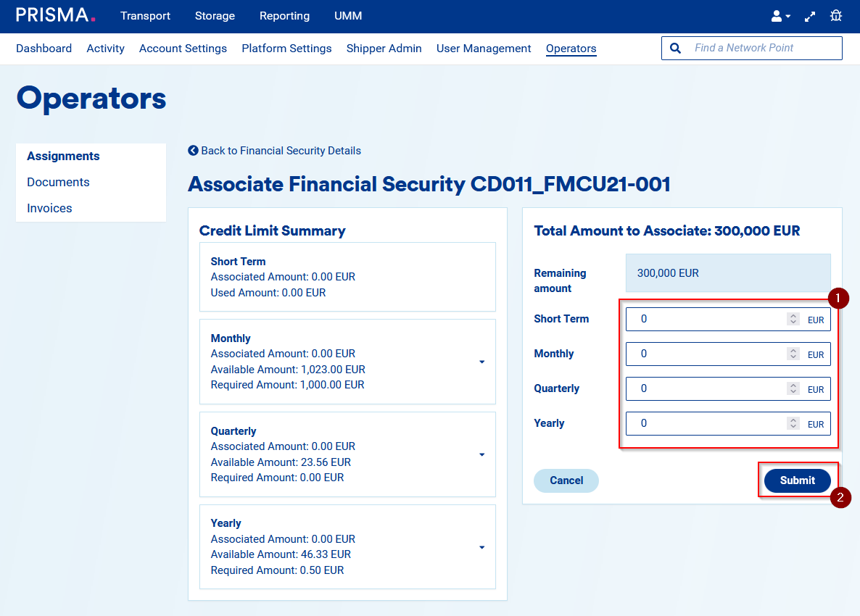860x616 pixels.
Task: Click the Monthly amount spinner arrows
Action: click(x=793, y=354)
